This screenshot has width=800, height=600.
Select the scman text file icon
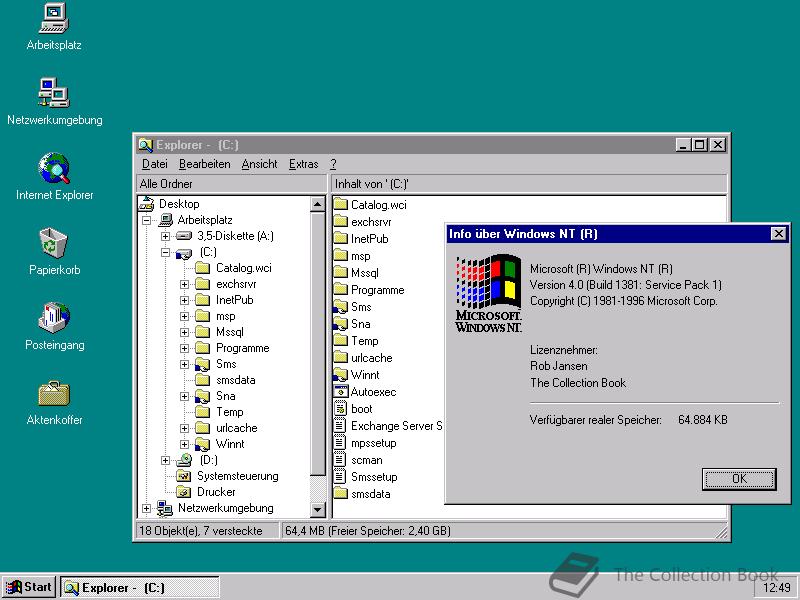coord(340,460)
